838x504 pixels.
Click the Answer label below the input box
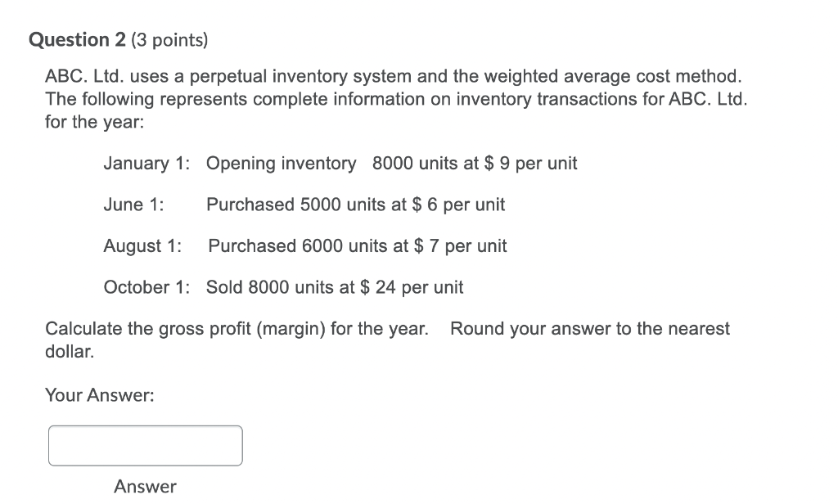click(145, 486)
